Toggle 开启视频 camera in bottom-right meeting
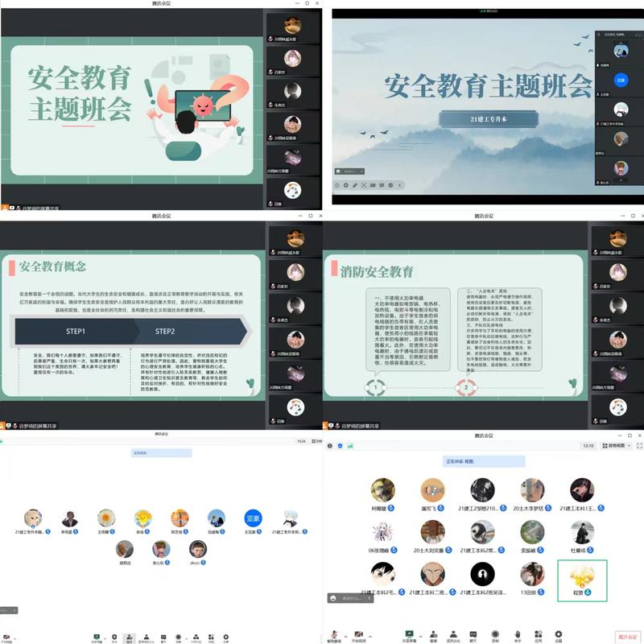Viewport: 644px width, 644px height. pyautogui.click(x=358, y=634)
